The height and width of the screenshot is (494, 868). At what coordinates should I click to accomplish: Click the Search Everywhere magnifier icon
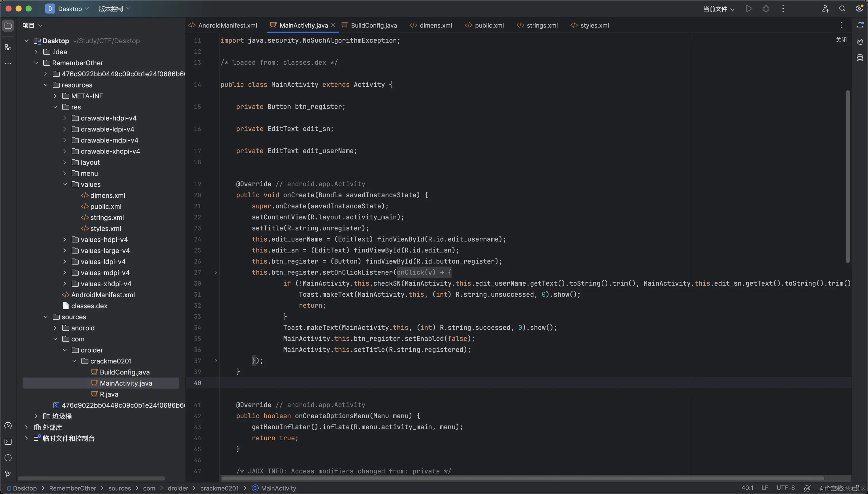click(842, 9)
